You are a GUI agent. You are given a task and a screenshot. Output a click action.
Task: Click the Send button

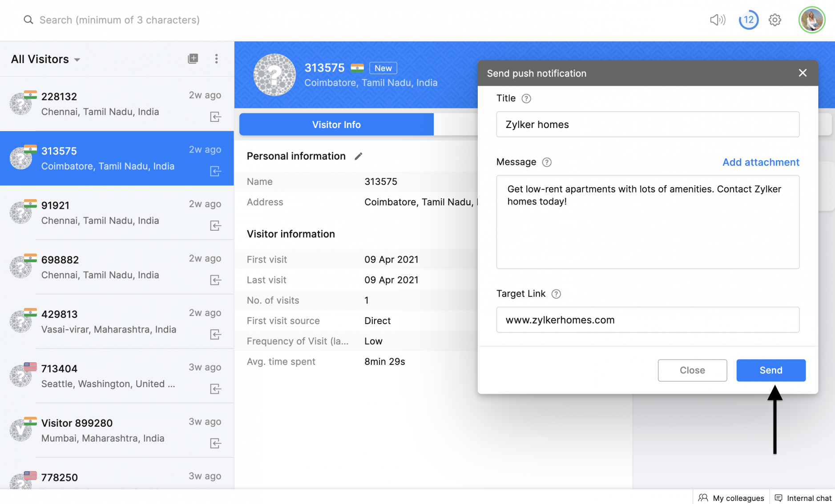tap(771, 370)
